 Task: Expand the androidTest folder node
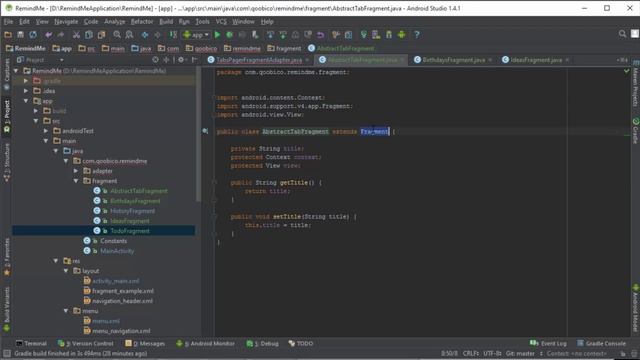[x=46, y=131]
